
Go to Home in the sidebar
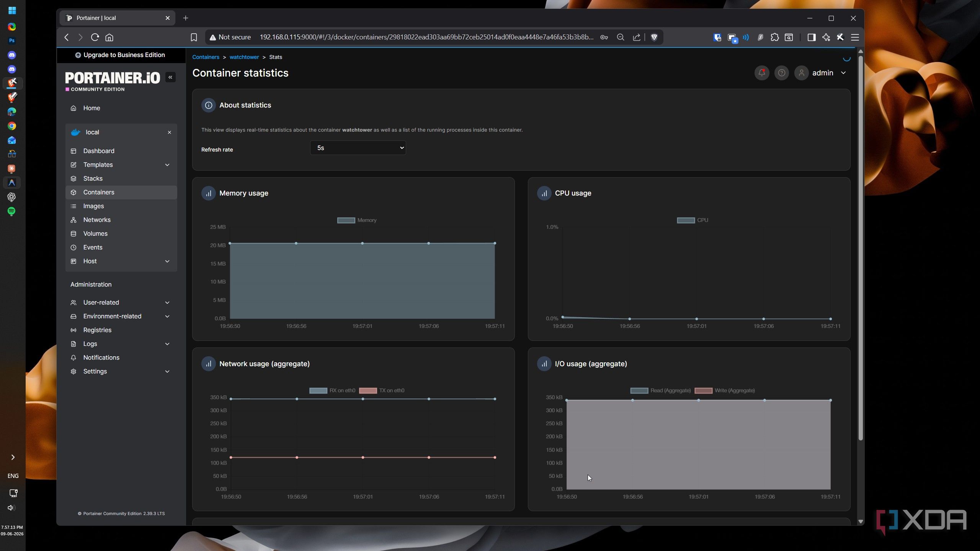point(121,108)
